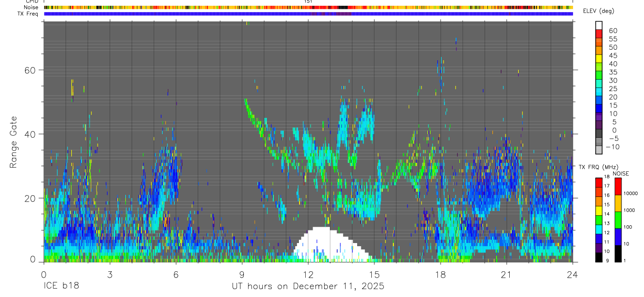Click the 'Noise' strip label at top left
Screen dimensions: 644x297
[31, 7]
